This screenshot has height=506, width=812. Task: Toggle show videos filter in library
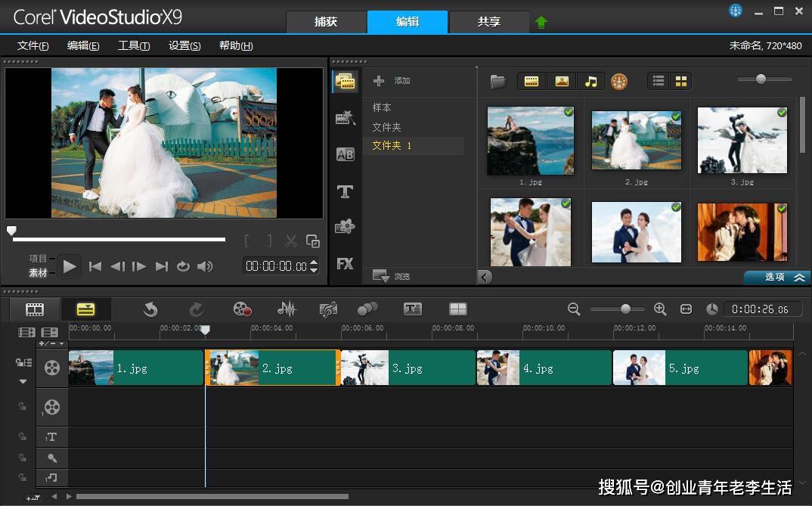pos(532,81)
